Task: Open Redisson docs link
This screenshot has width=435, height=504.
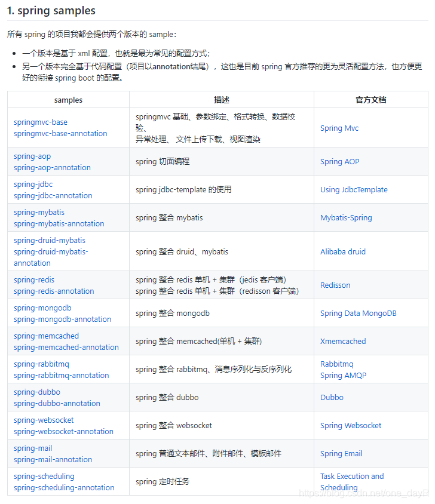Action: point(335,285)
